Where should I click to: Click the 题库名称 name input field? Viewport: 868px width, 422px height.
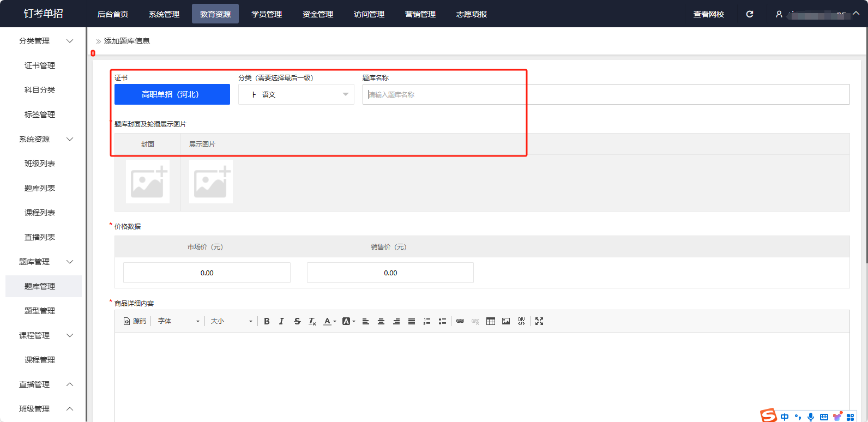(x=606, y=94)
